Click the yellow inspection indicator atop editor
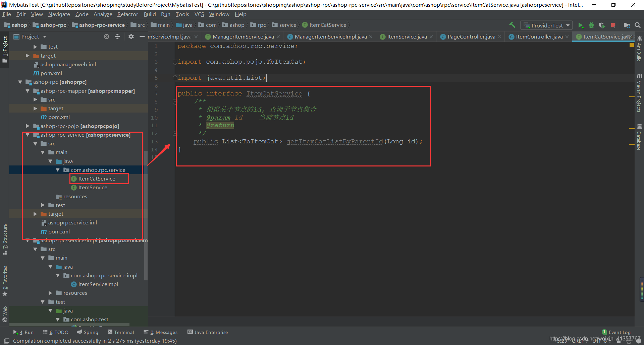This screenshot has height=345, width=644. tap(632, 45)
